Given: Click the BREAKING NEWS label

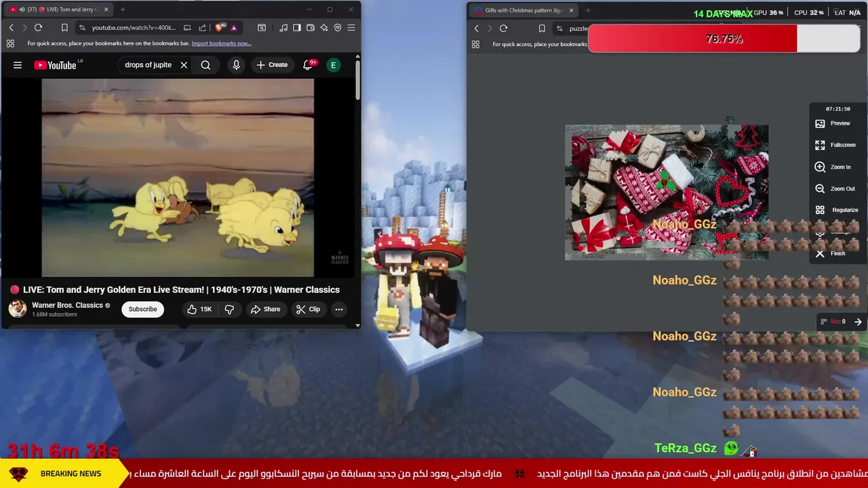Looking at the screenshot, I should tap(71, 474).
